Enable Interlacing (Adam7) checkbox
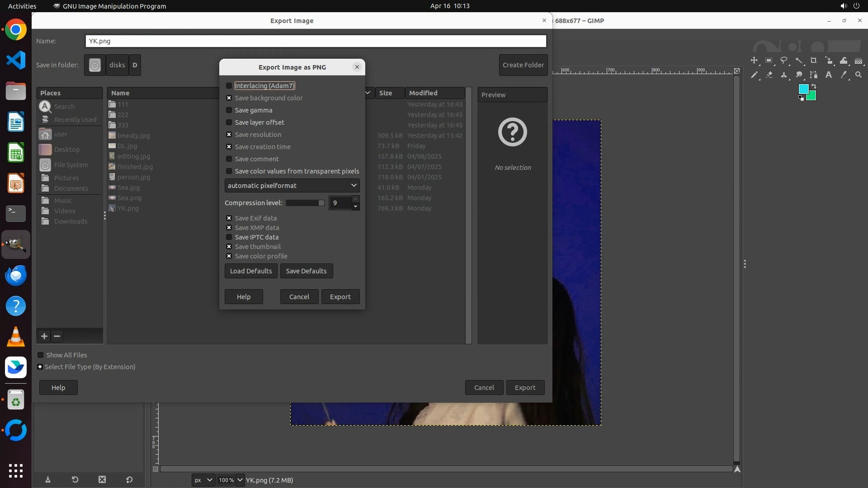The image size is (868, 488). click(229, 86)
